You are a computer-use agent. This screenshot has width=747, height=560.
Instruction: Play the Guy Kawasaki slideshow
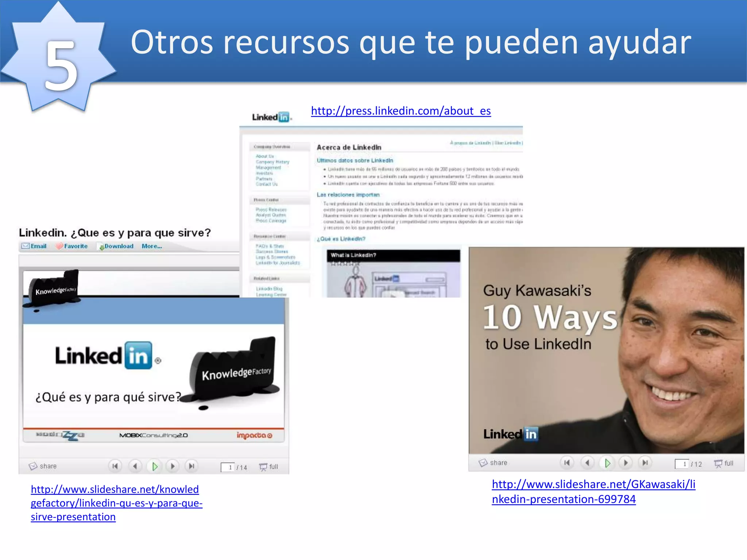point(607,463)
